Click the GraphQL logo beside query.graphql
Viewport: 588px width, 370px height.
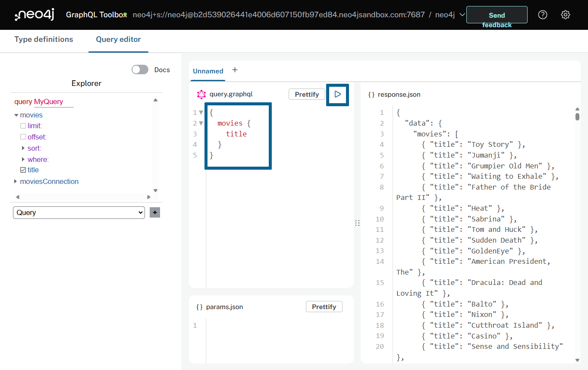(201, 94)
